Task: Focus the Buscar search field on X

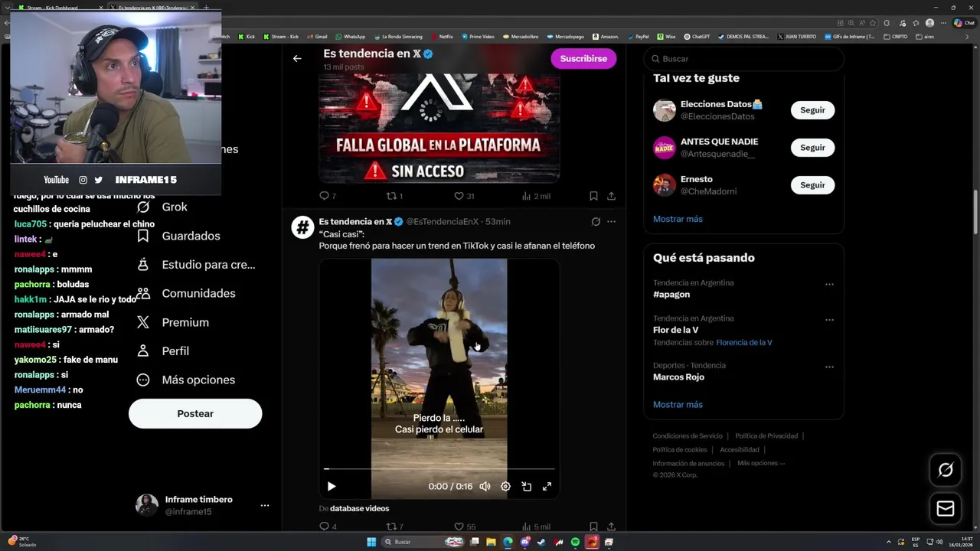Action: click(x=743, y=59)
